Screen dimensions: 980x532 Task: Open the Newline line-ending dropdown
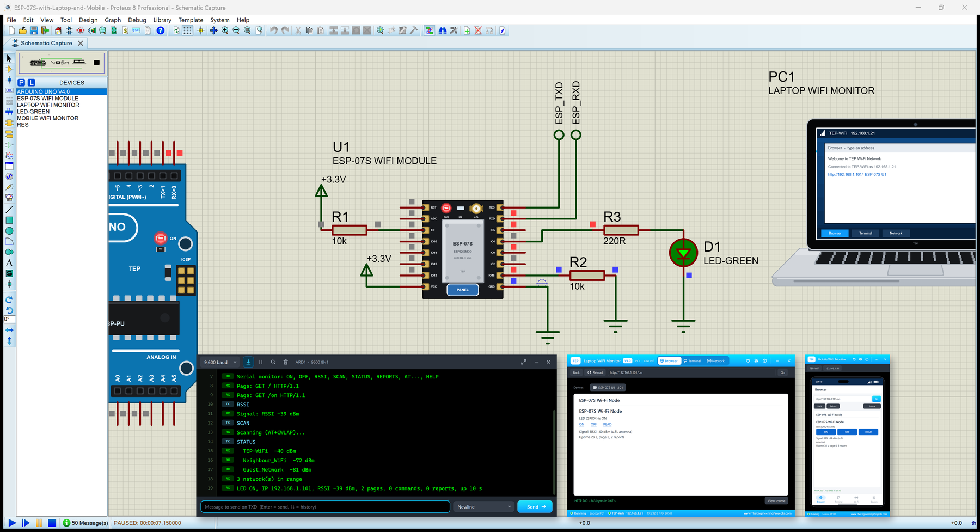(484, 507)
